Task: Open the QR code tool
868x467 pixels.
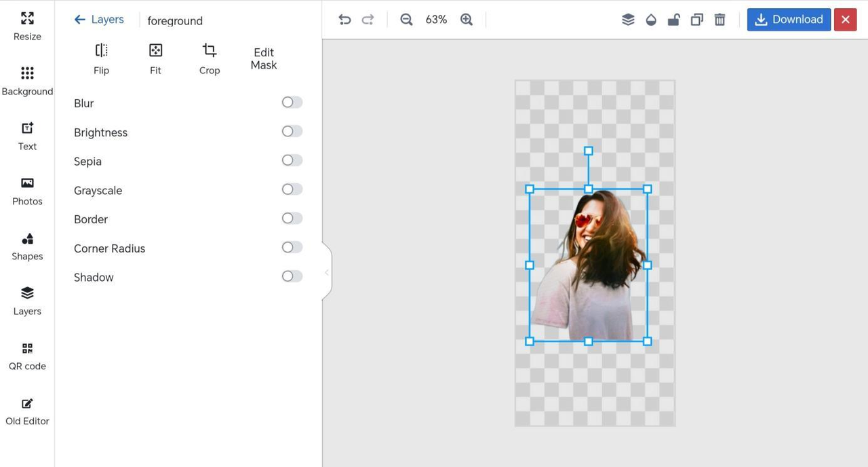Action: [27, 356]
